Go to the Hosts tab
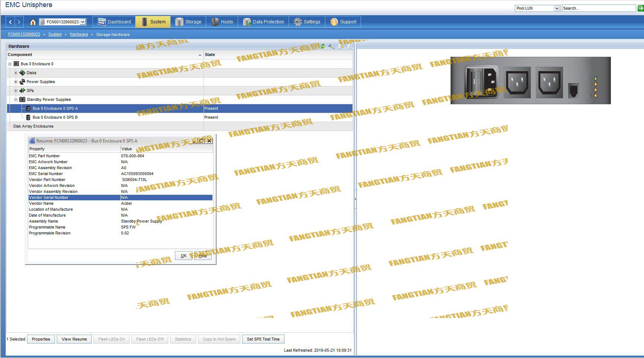The height and width of the screenshot is (358, 644). [222, 22]
